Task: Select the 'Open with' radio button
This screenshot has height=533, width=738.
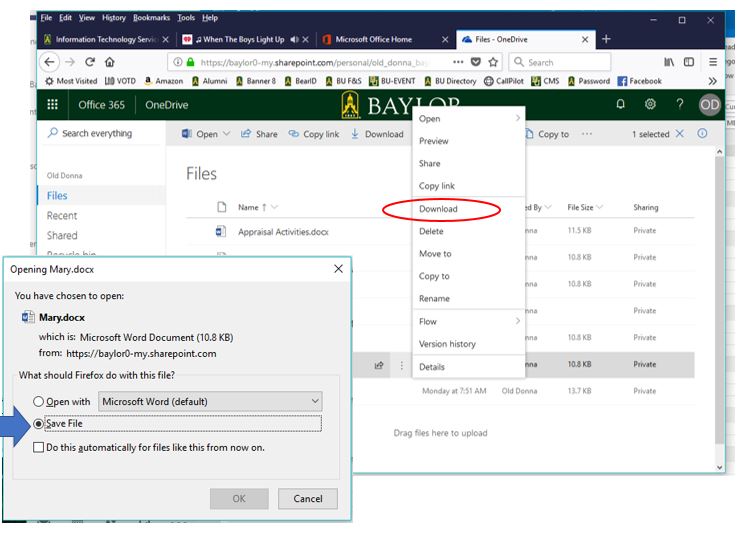Action: (38, 402)
